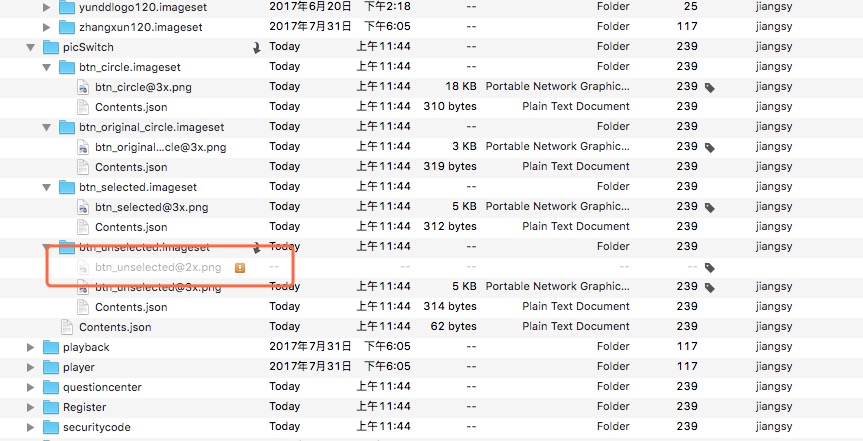863x441 pixels.
Task: Click tag icon on btn_selected@3x.png row
Action: tap(710, 208)
